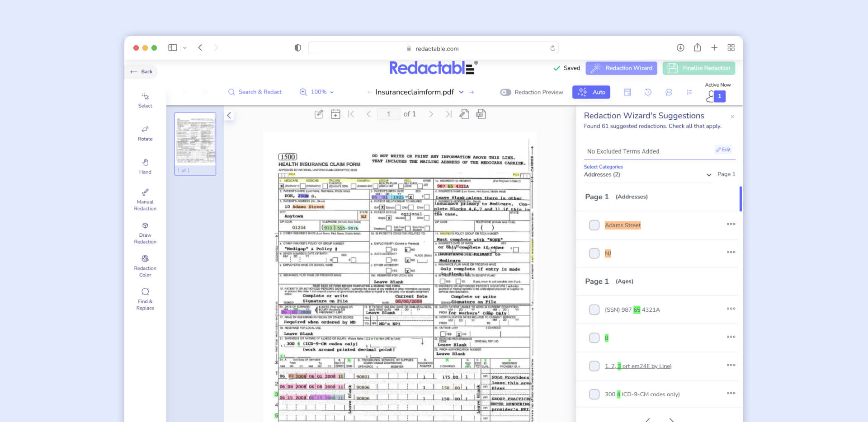This screenshot has width=868, height=422.
Task: Select the Select tool in sidebar
Action: coord(145,100)
